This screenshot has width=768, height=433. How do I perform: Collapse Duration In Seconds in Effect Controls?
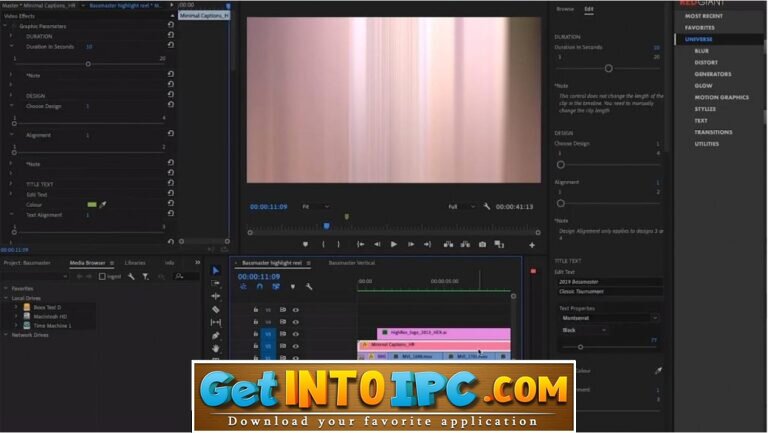pyautogui.click(x=11, y=47)
